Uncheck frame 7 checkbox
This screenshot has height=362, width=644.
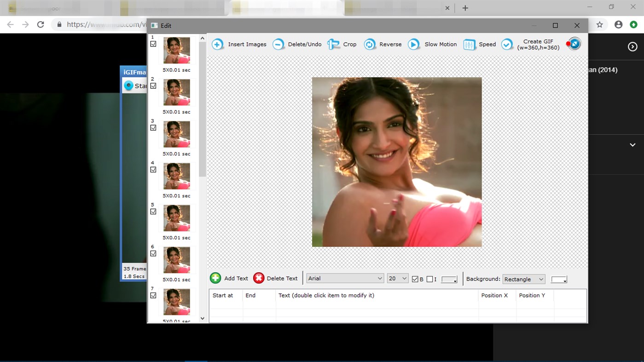pyautogui.click(x=153, y=295)
